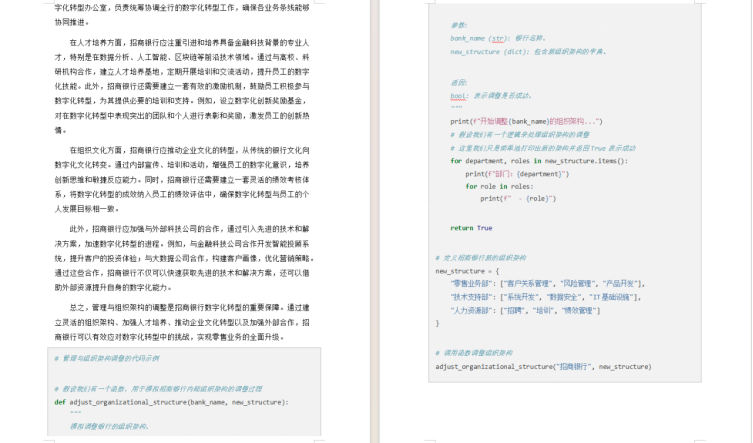Image resolution: width=753 pixels, height=443 pixels.
Task: Click "adjust_organizational_structure(bank_name, new_structure):" definition line
Action: pyautogui.click(x=179, y=402)
